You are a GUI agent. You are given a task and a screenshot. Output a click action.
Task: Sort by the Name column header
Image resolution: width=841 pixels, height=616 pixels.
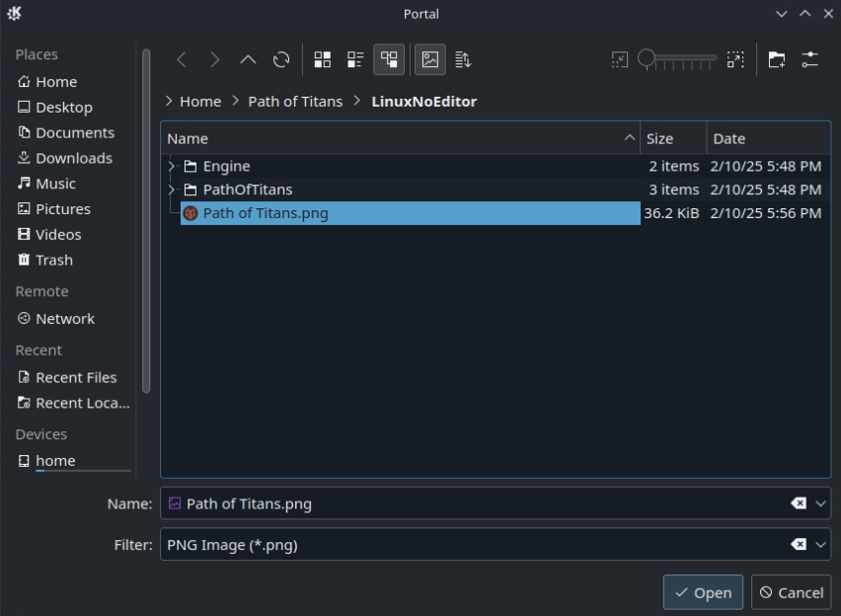click(400, 138)
